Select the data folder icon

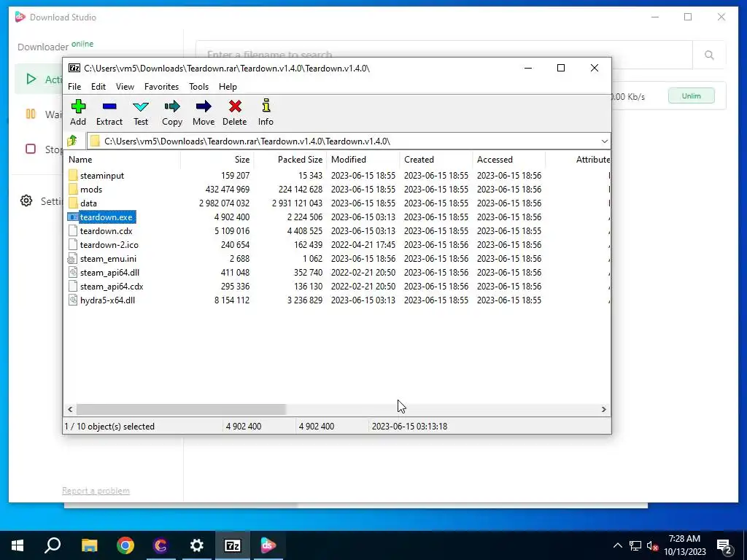(73, 203)
